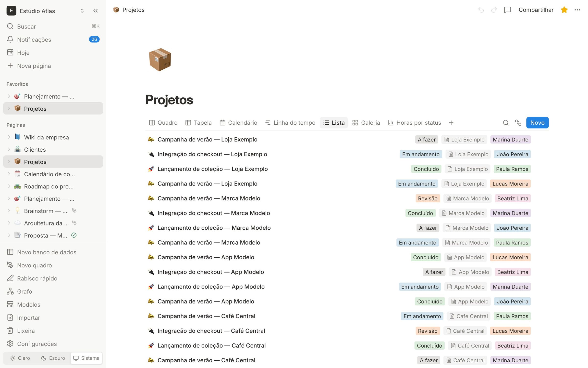
Task: Click the link/copy view icon beside Novo
Action: coord(518,123)
